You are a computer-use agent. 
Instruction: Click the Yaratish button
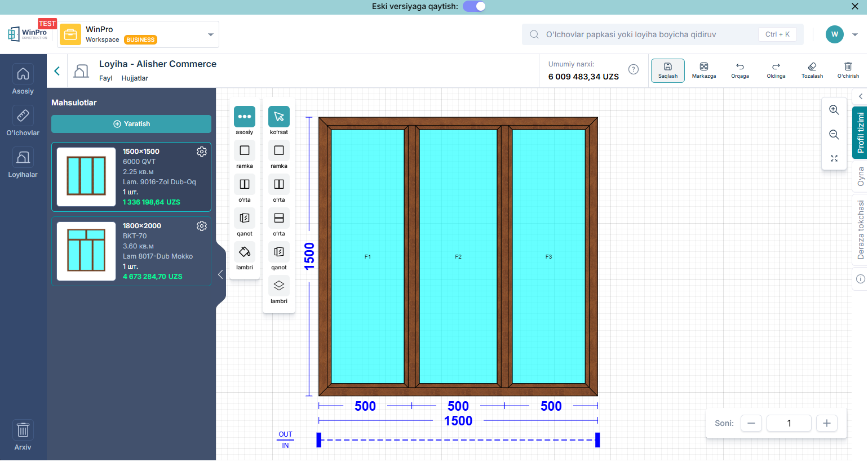click(x=131, y=124)
